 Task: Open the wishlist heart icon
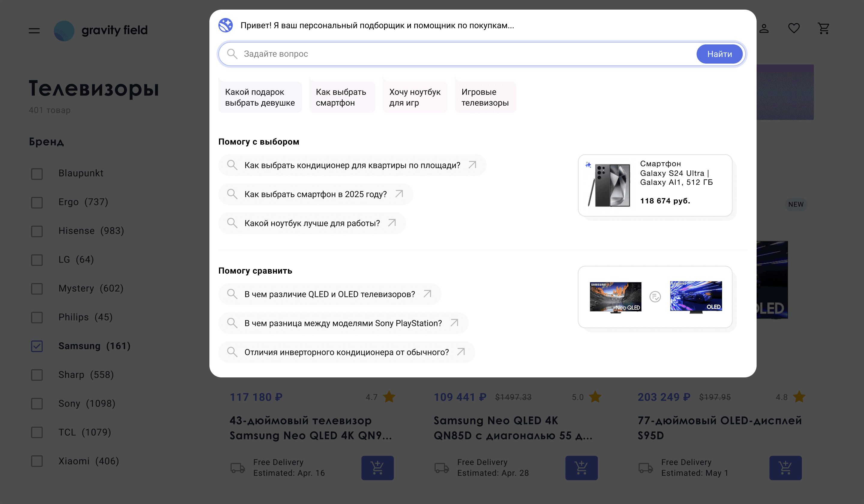[794, 29]
